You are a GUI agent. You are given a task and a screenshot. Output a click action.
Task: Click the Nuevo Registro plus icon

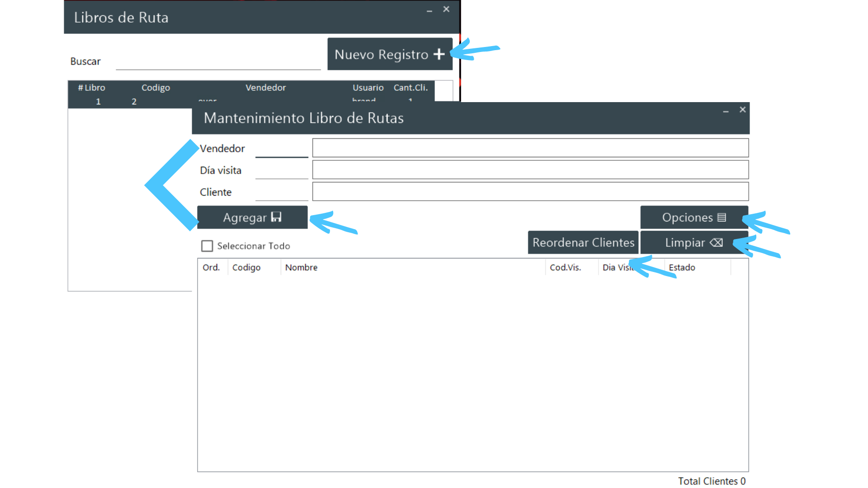pyautogui.click(x=439, y=54)
